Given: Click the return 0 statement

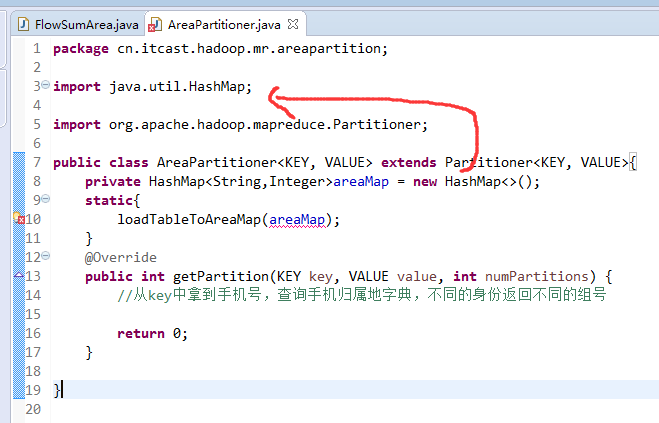Looking at the screenshot, I should pyautogui.click(x=152, y=333).
